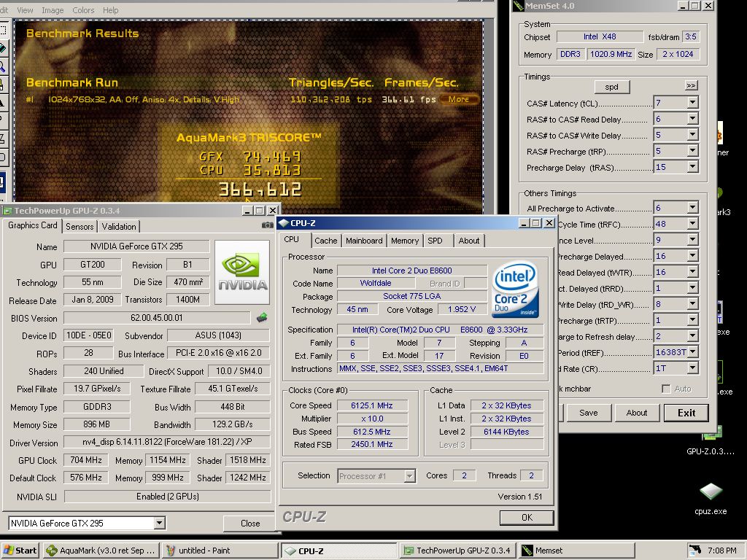Switch to AquaMark in the taskbar
The width and height of the screenshot is (747, 560).
click(101, 551)
